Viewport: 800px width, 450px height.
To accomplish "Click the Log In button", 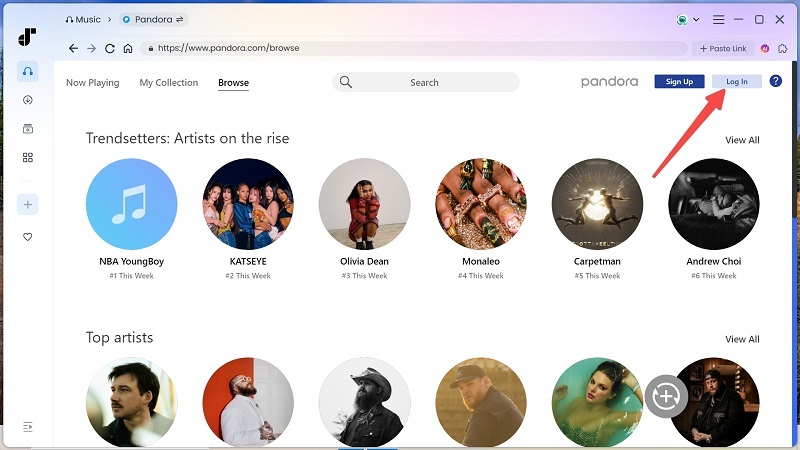I will coord(736,81).
